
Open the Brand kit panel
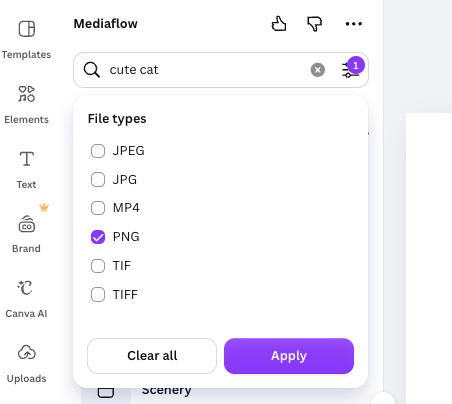[26, 234]
